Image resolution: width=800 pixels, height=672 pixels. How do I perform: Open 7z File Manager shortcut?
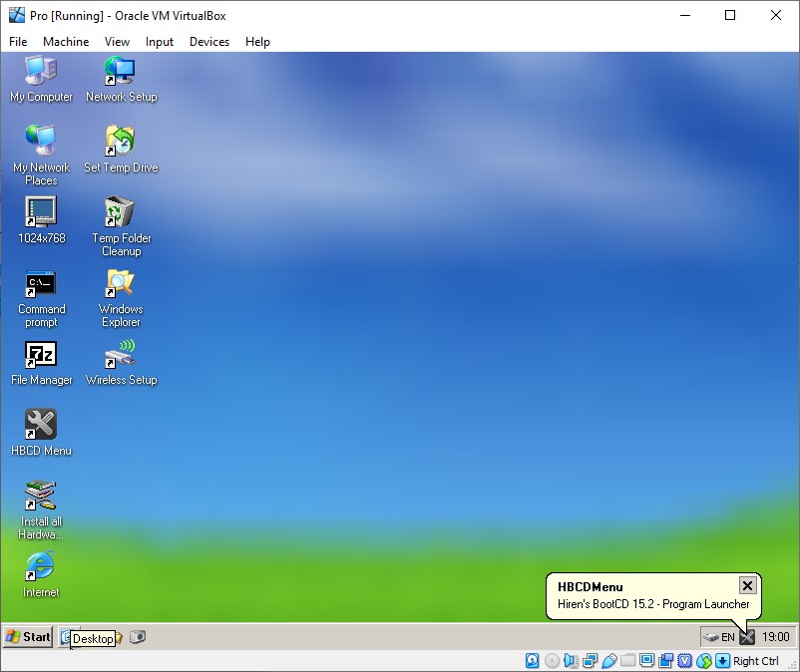41,363
